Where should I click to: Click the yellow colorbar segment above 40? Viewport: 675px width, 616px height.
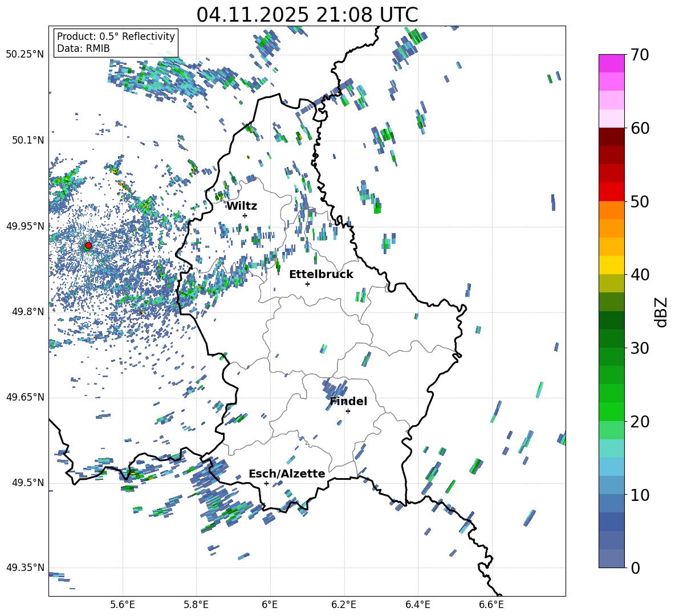click(611, 265)
